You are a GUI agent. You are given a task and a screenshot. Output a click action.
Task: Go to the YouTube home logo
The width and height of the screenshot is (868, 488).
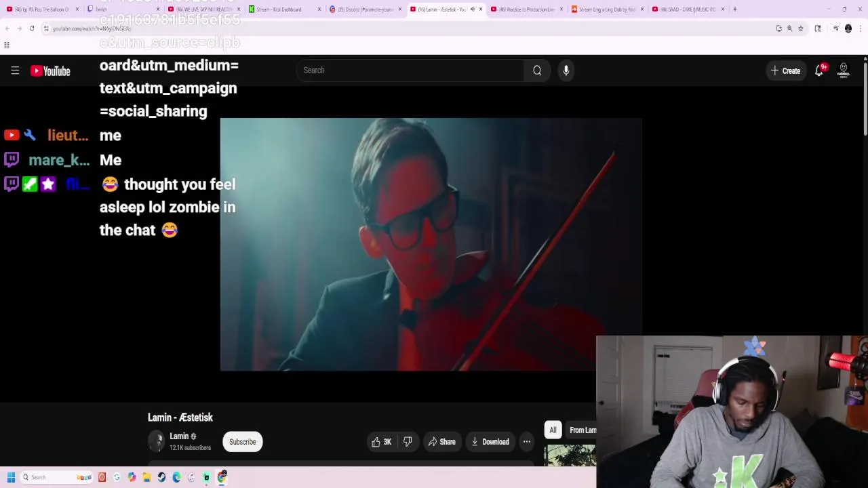(x=50, y=70)
